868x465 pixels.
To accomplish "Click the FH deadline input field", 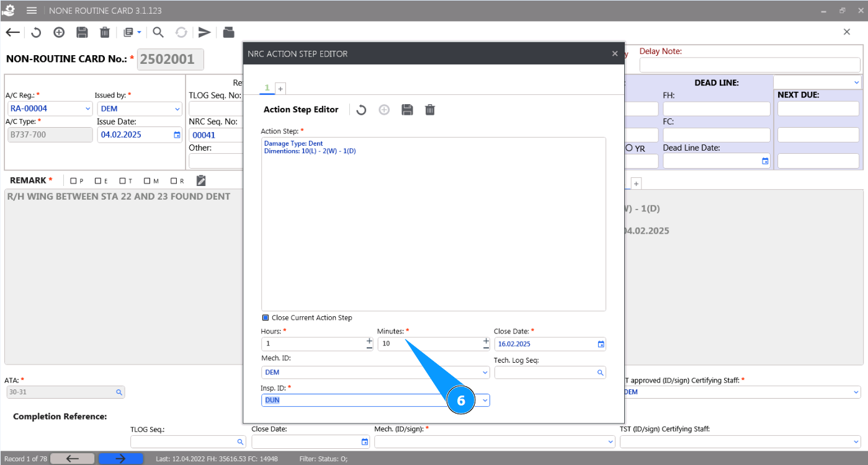I will point(716,109).
